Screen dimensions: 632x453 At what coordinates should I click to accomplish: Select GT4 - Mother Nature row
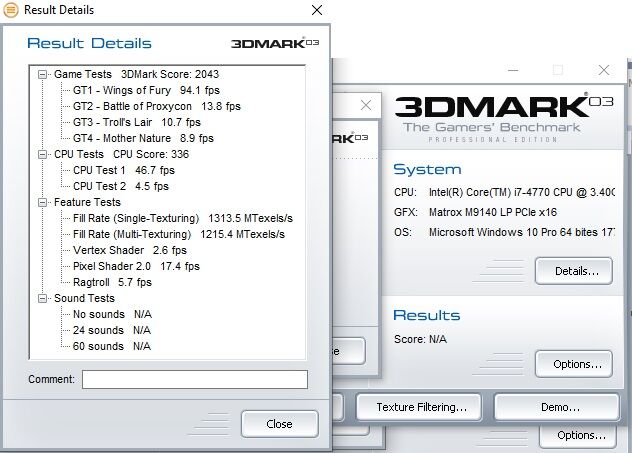[x=143, y=138]
